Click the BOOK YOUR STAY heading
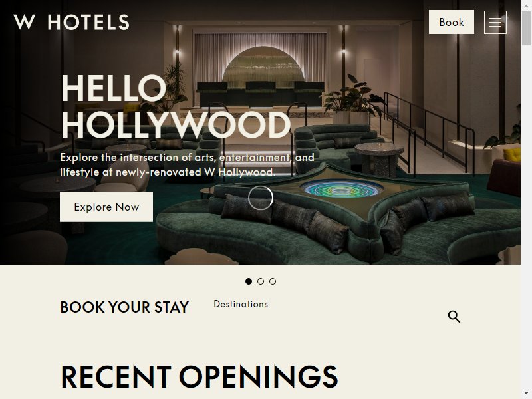The image size is (532, 399). tap(124, 307)
